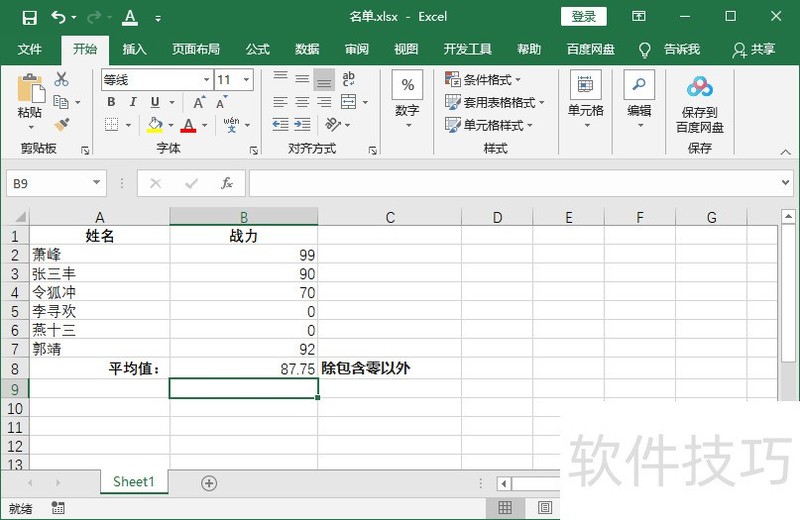Open text orientation icon
Viewport: 800px width, 520px height.
[x=332, y=125]
